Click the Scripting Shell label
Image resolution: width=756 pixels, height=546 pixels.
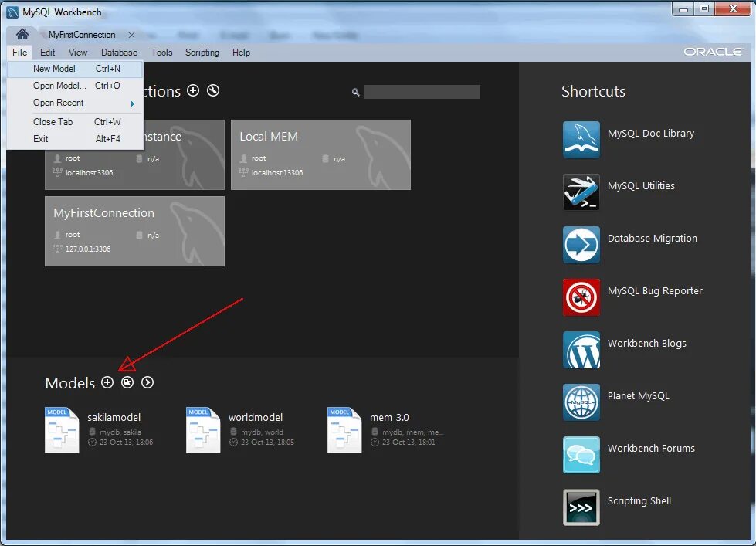point(639,501)
